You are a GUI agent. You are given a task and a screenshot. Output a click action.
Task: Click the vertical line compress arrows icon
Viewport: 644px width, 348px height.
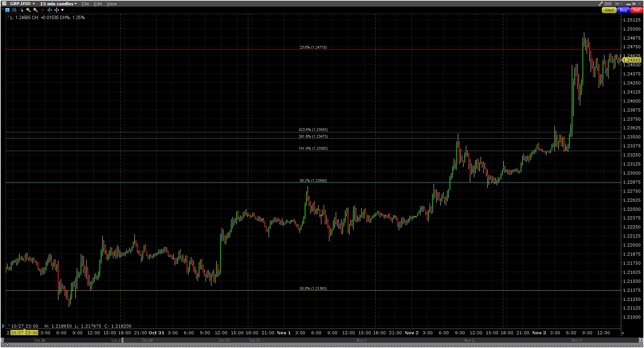[x=56, y=10]
